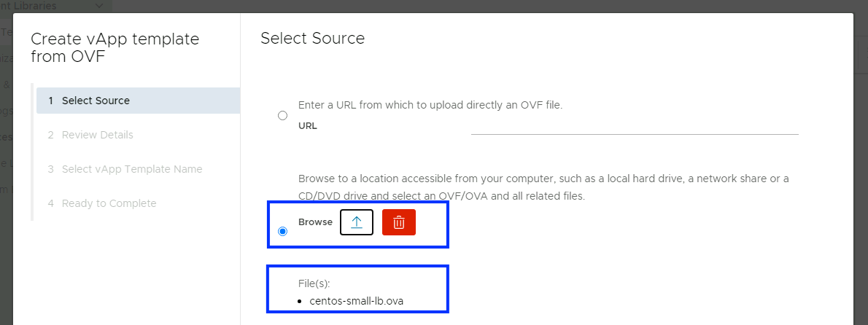
Task: Go to step 1 Select Source
Action: [96, 101]
